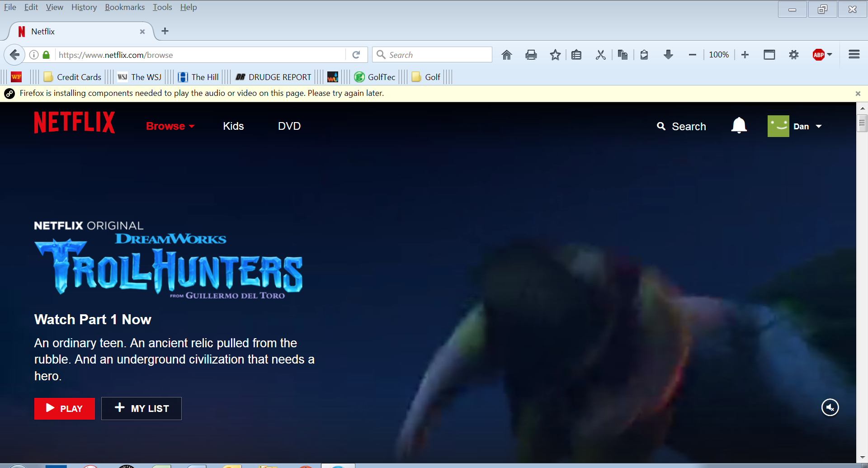868x468 pixels.
Task: Open the DRUDGE REPORT bookmark
Action: tap(274, 77)
